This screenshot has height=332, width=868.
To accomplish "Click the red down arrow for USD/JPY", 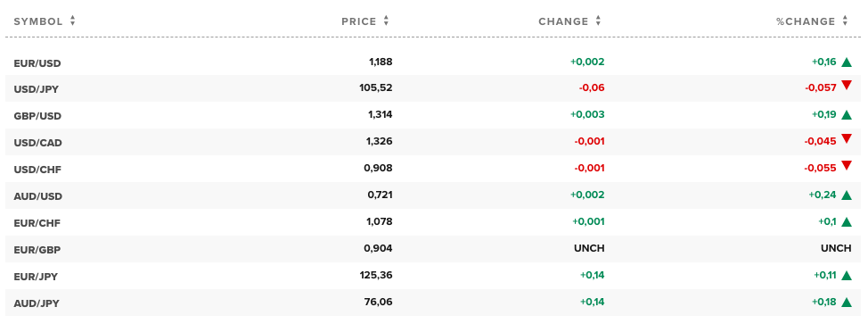I will coord(846,86).
